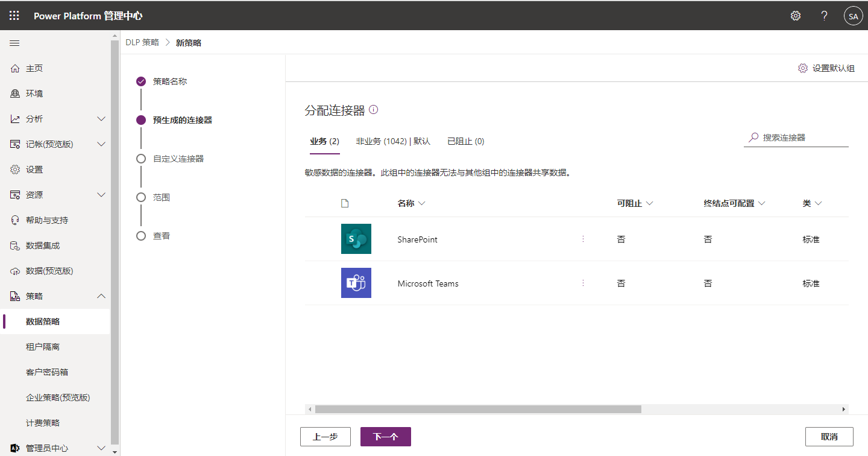
Task: Focus the 搜索连接器 search field
Action: (796, 138)
